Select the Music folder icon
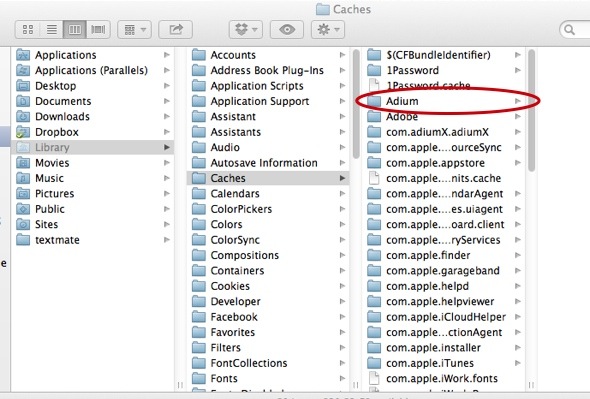The height and width of the screenshot is (399, 590). tap(23, 178)
